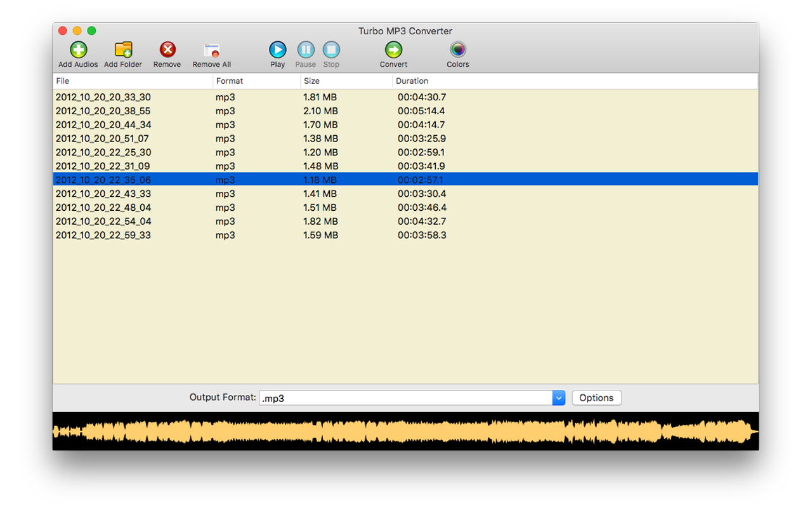Select file 2012_10_20_20_33_30
The height and width of the screenshot is (508, 812).
[x=103, y=97]
